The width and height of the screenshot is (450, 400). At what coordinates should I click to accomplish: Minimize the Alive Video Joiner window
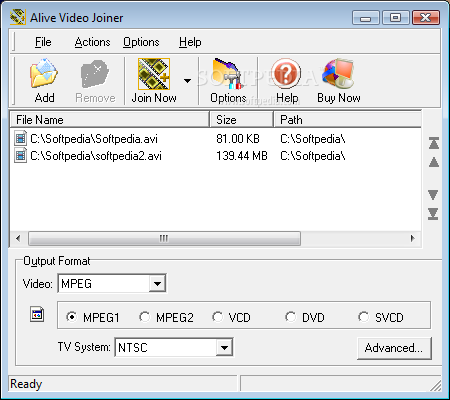pyautogui.click(x=365, y=17)
